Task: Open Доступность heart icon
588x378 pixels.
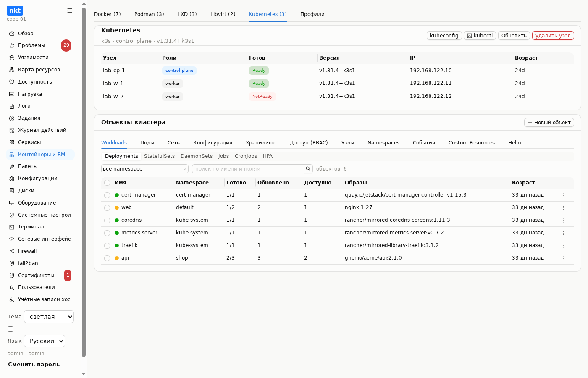Action: point(12,82)
